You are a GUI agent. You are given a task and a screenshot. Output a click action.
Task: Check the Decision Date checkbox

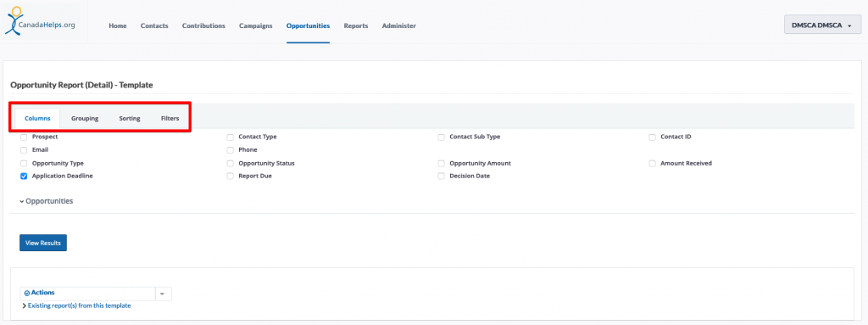pyautogui.click(x=441, y=177)
